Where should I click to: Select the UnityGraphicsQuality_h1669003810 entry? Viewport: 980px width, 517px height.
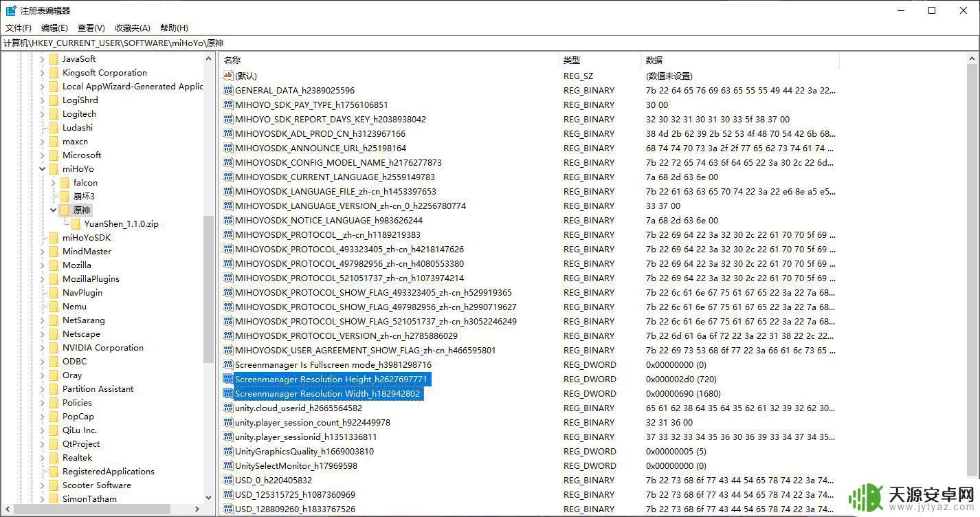point(304,451)
